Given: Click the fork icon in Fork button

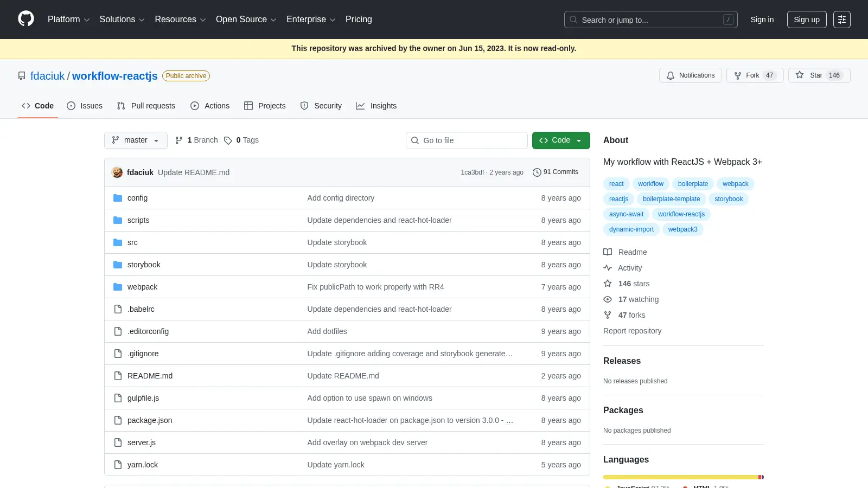Looking at the screenshot, I should click(x=738, y=75).
